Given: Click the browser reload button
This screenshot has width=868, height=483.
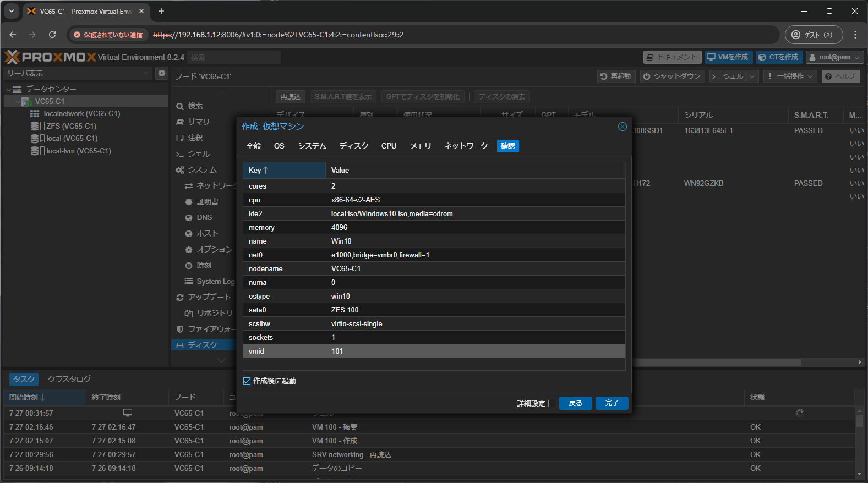Looking at the screenshot, I should click(x=52, y=35).
